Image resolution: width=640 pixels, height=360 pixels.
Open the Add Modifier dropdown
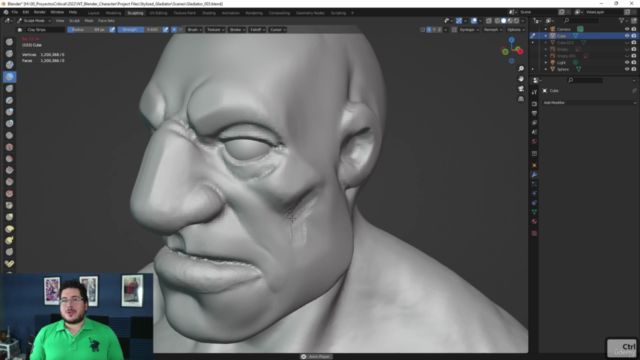coord(589,103)
